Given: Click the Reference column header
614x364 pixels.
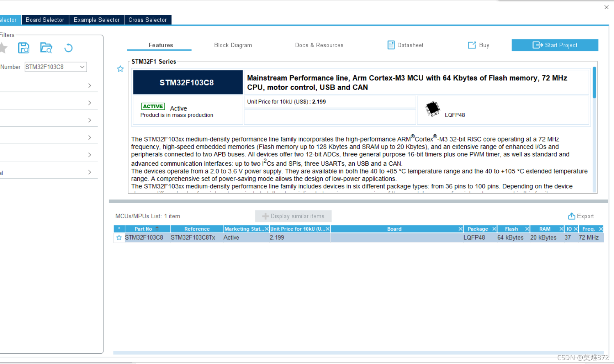Looking at the screenshot, I should 197,229.
